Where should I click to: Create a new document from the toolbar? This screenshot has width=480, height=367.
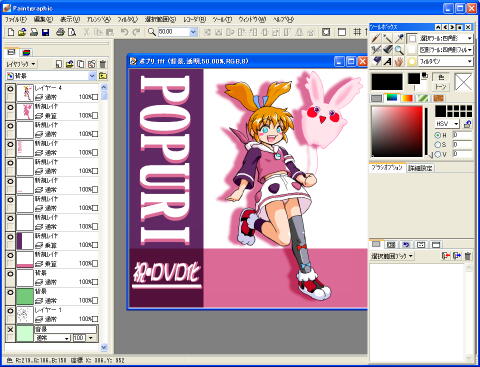click(11, 32)
